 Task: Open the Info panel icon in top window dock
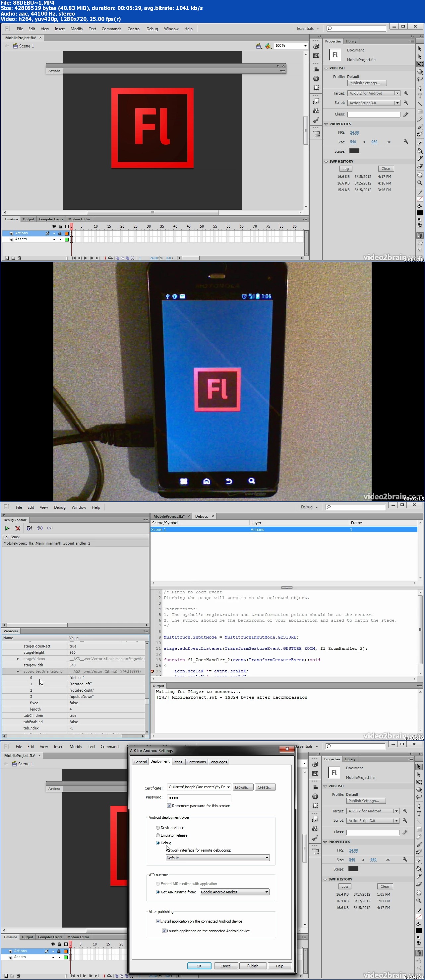[x=316, y=78]
